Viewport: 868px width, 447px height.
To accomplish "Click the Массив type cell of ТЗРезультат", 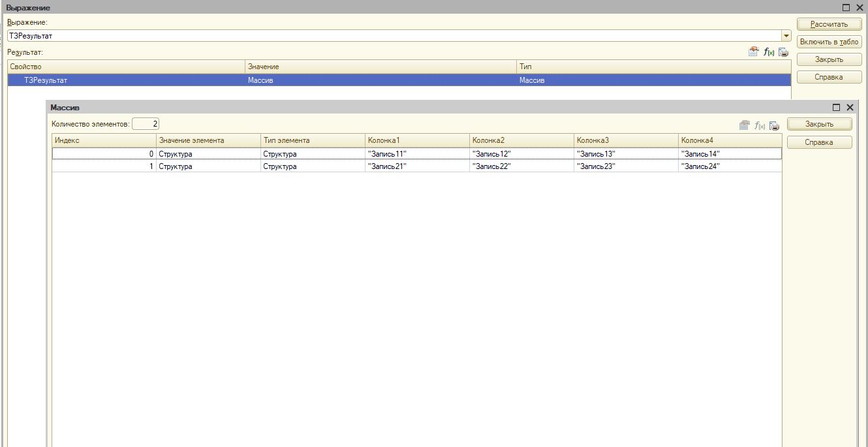I will pyautogui.click(x=654, y=80).
